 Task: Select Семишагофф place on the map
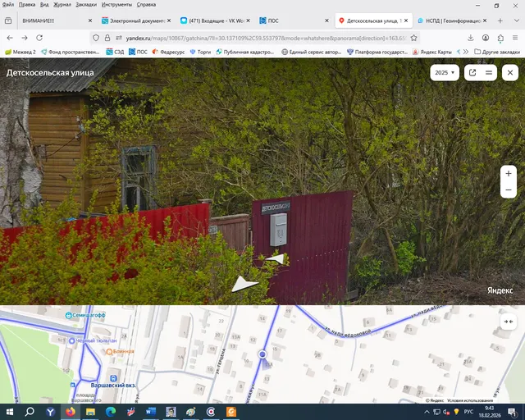[85, 315]
